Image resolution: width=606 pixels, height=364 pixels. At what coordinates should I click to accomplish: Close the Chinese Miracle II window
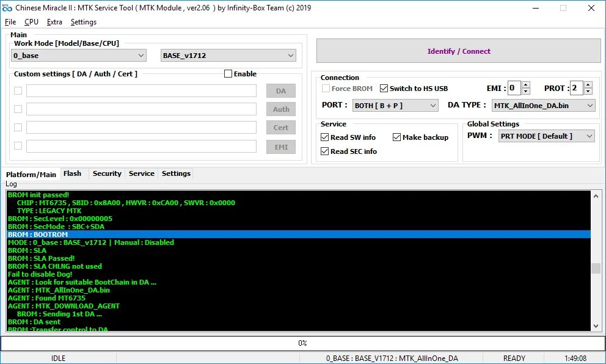pos(591,8)
